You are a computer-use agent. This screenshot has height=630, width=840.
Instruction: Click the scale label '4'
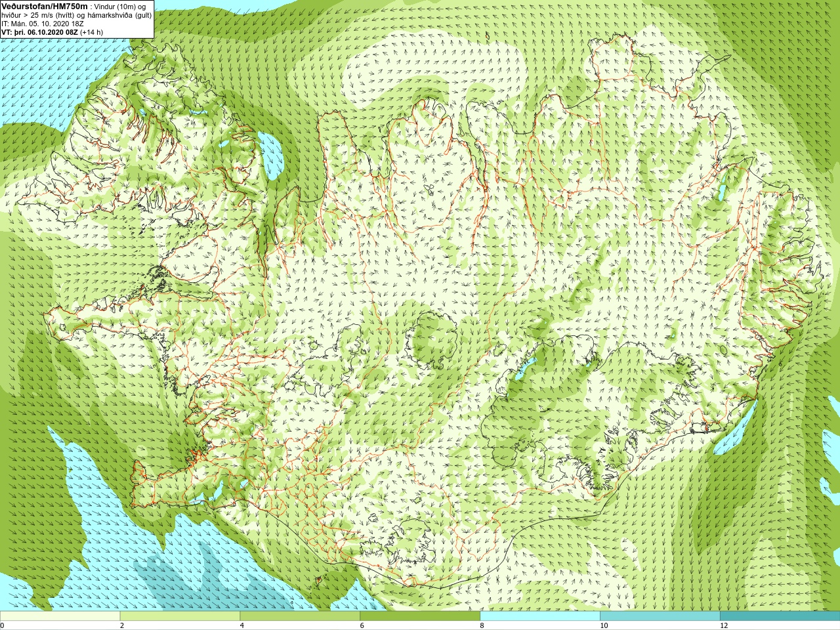pos(242,625)
